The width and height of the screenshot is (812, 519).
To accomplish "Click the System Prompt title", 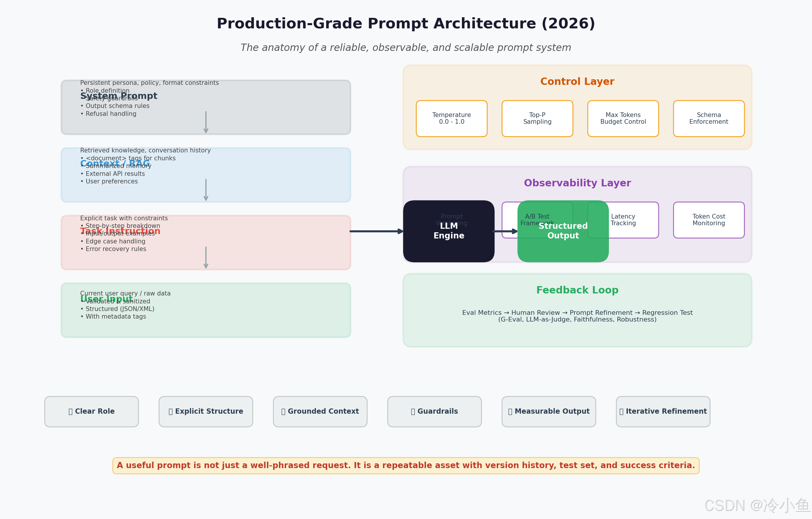I will 119,96.
